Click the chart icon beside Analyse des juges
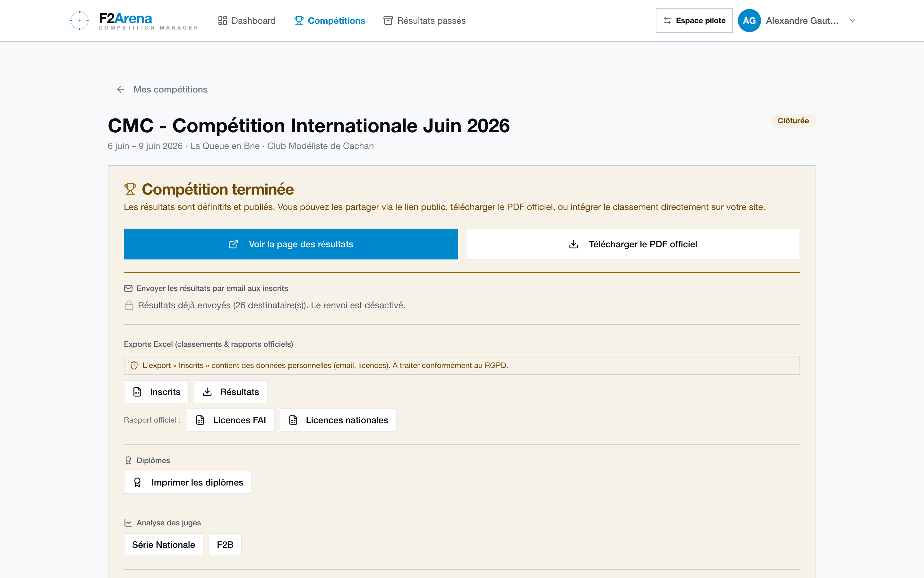This screenshot has height=578, width=924. point(128,522)
